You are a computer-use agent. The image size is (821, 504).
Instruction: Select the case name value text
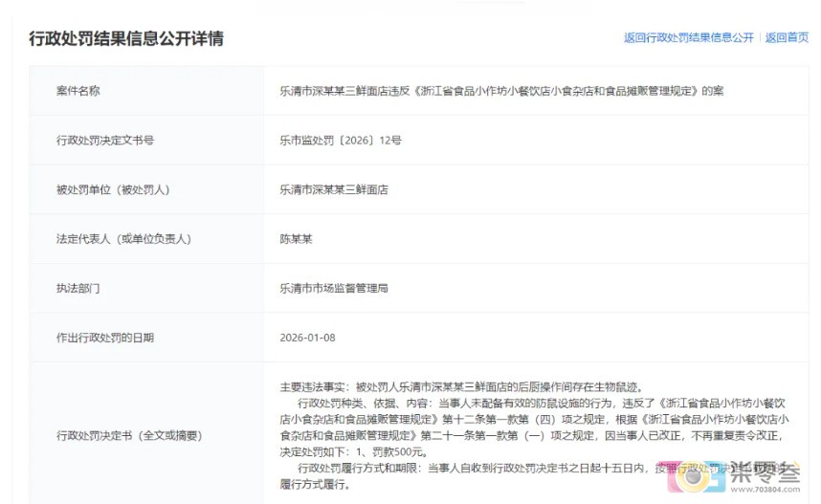(501, 91)
